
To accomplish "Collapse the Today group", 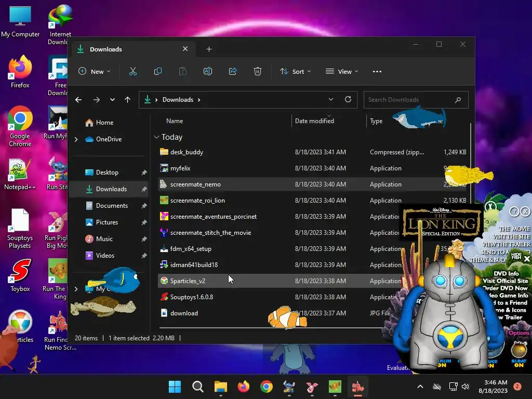I will point(156,137).
